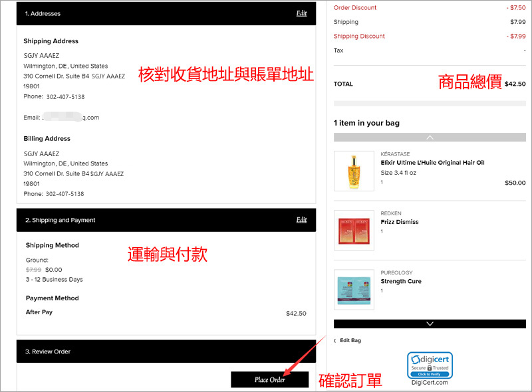The width and height of the screenshot is (532, 392).
Task: Click the Size 3.4 fl oz text
Action: point(398,173)
